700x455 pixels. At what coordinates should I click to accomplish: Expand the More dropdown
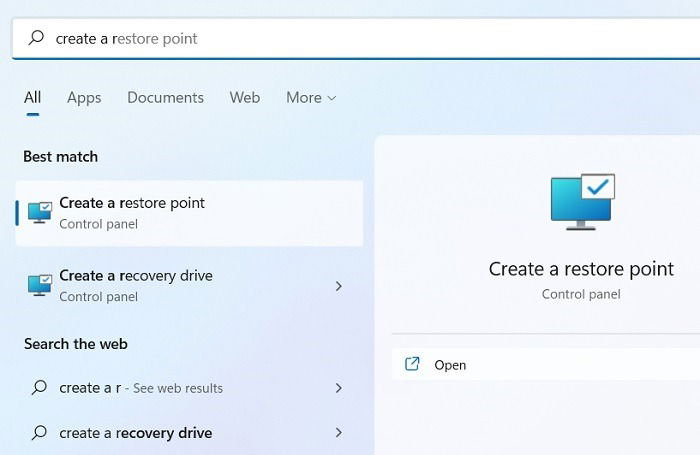click(311, 97)
